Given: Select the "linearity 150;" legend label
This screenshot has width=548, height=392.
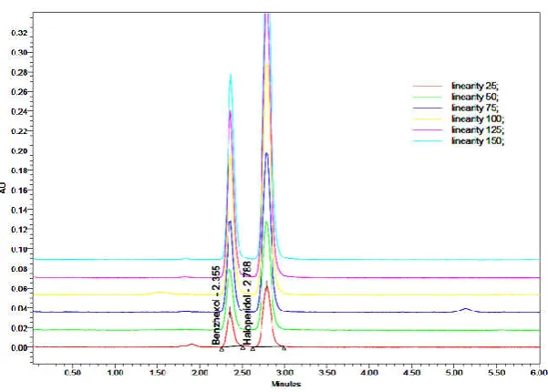Looking at the screenshot, I should (x=478, y=140).
